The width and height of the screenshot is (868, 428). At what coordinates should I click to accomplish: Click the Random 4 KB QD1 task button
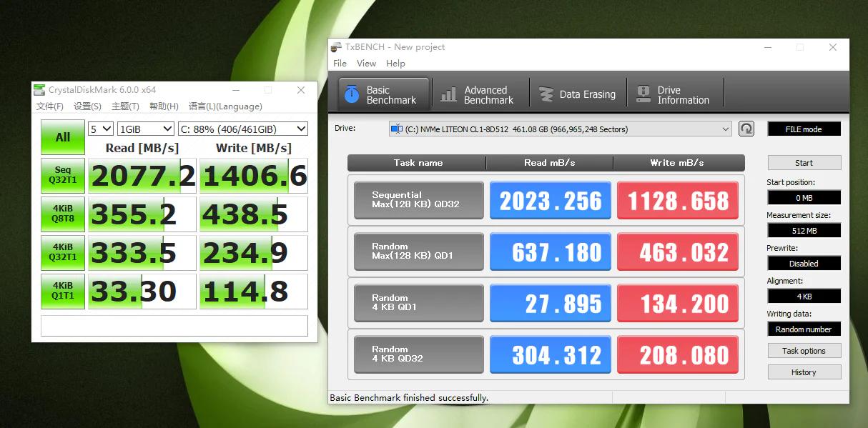point(418,303)
